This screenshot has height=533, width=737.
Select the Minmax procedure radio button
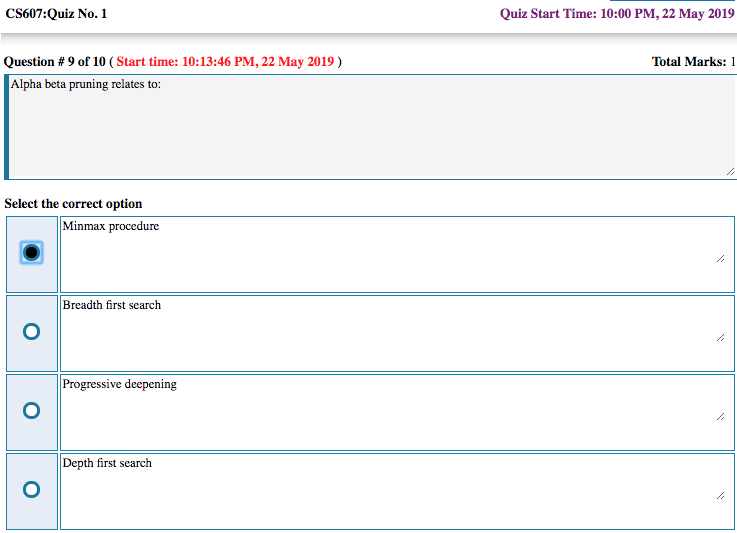point(31,253)
